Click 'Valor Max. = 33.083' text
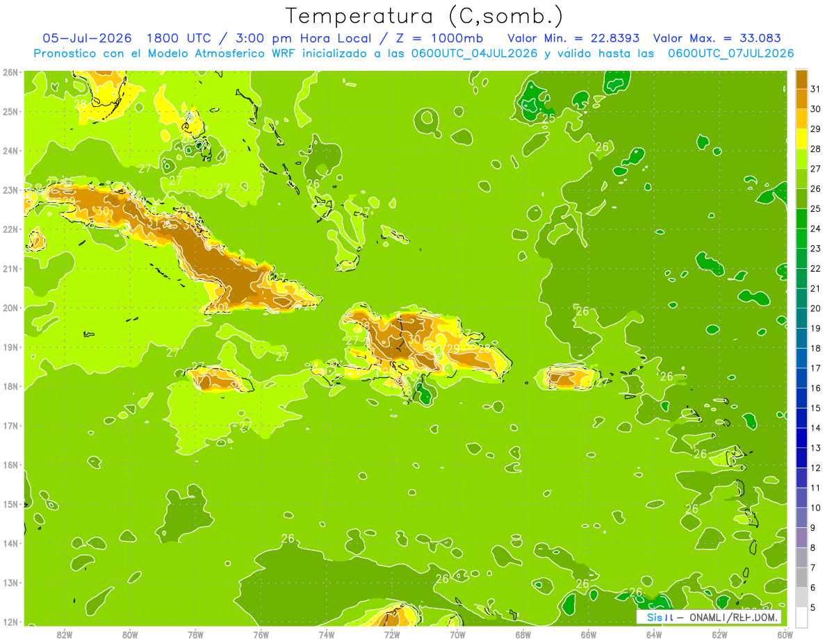Image resolution: width=834 pixels, height=644 pixels. 716,38
